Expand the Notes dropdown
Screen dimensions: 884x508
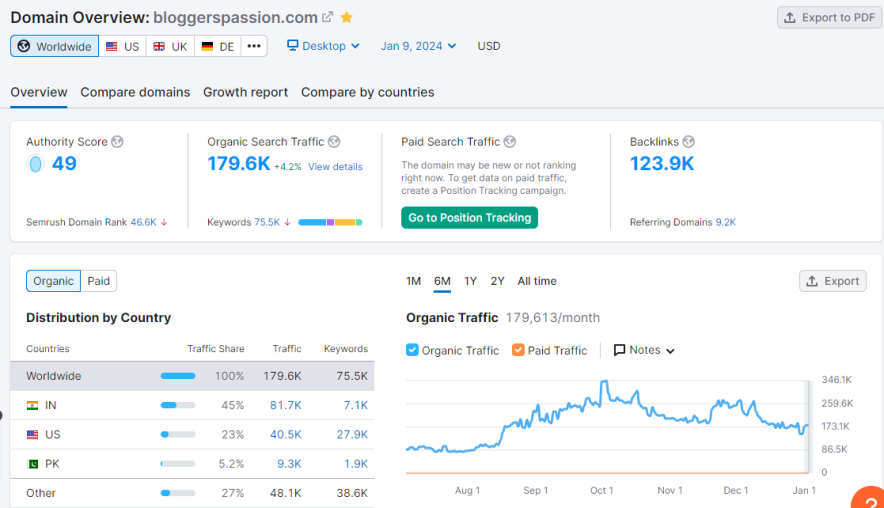(x=644, y=350)
